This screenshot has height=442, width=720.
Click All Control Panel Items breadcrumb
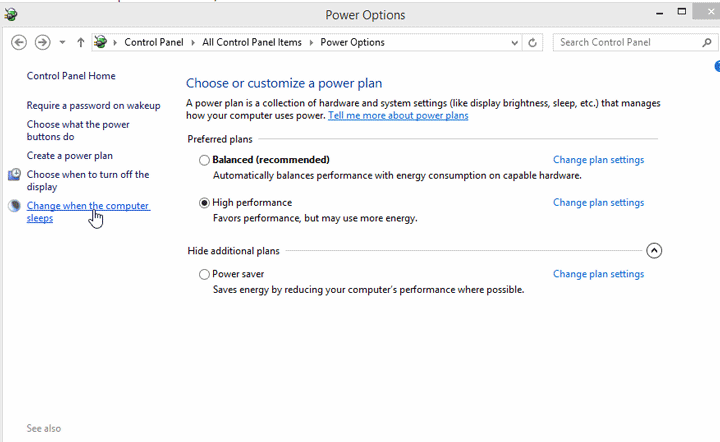click(x=254, y=43)
